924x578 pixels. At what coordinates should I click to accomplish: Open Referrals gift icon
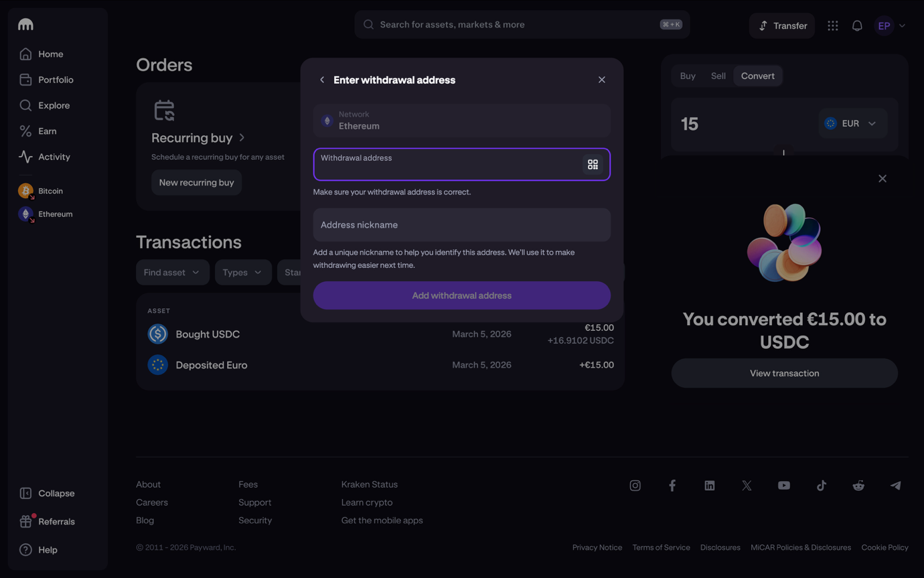[x=25, y=522]
